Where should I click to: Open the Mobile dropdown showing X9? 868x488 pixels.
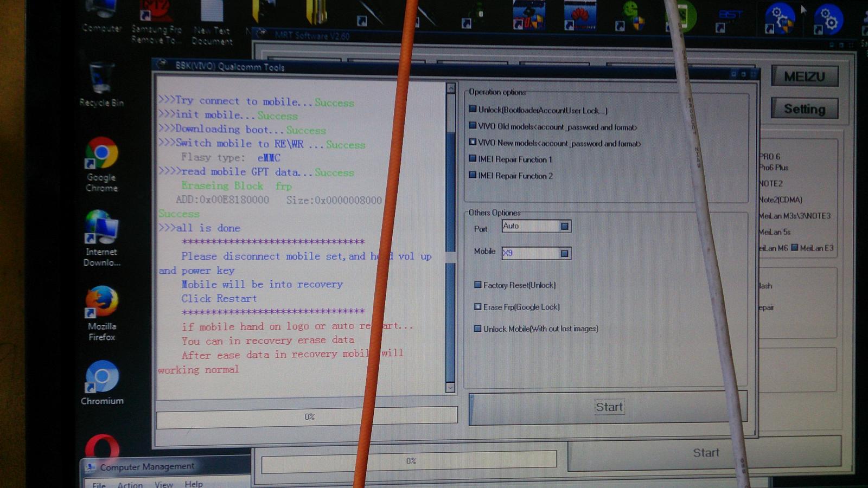coord(565,253)
